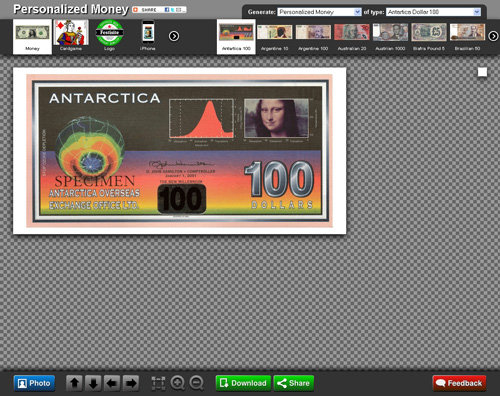Image resolution: width=500 pixels, height=396 pixels.
Task: Choose the iPhone generator thumbnail
Action: tap(148, 36)
